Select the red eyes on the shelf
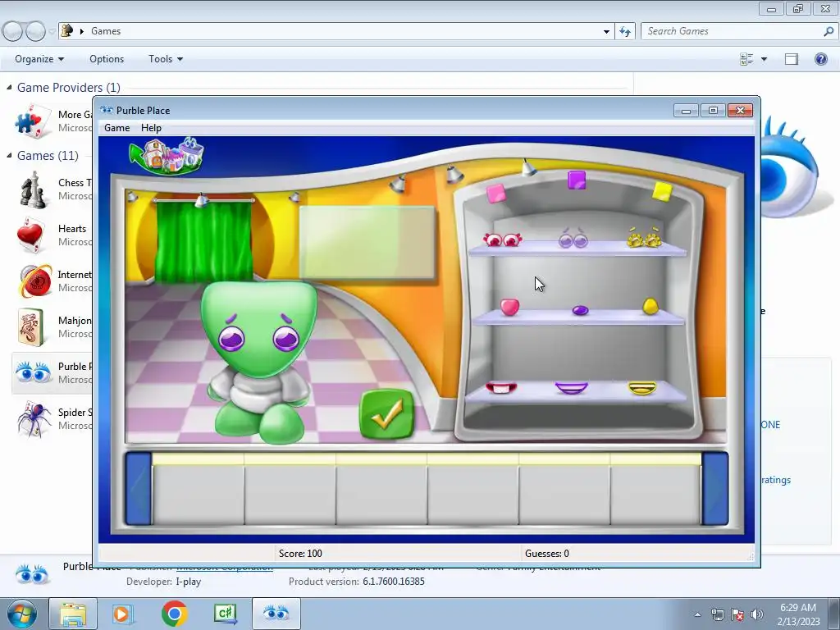The image size is (840, 630). pyautogui.click(x=503, y=240)
